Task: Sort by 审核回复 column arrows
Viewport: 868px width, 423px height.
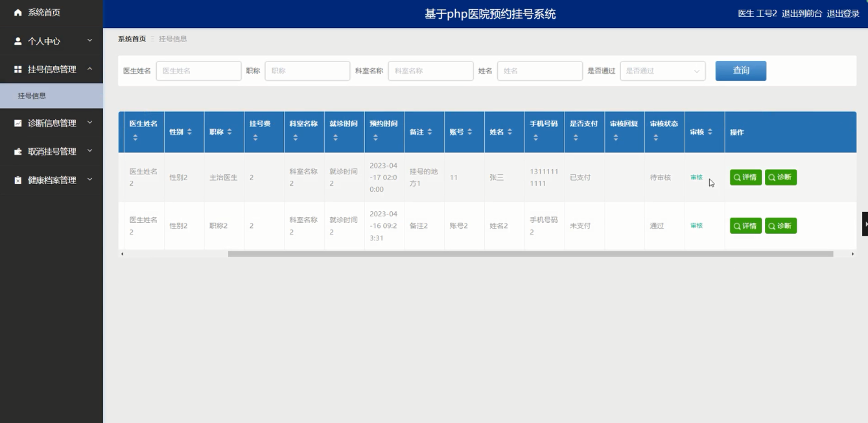Action: click(616, 137)
